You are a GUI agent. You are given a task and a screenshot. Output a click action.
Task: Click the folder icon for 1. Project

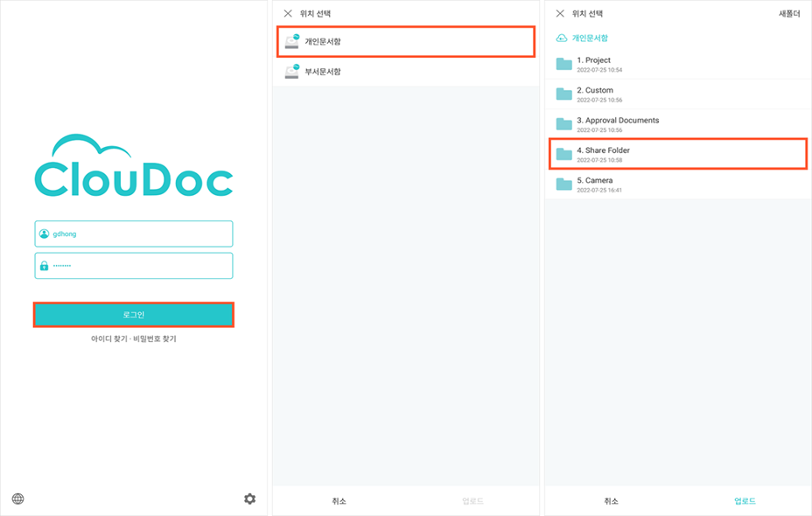pyautogui.click(x=564, y=64)
